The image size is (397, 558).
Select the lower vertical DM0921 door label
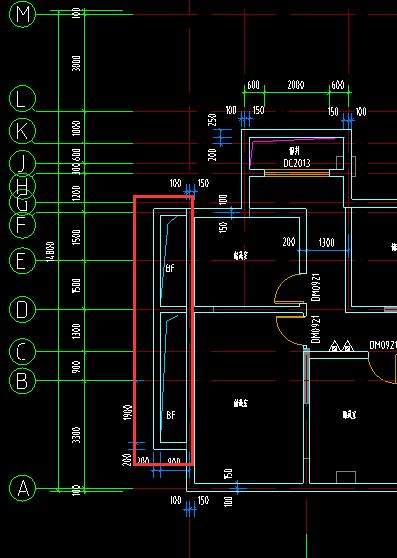click(316, 329)
